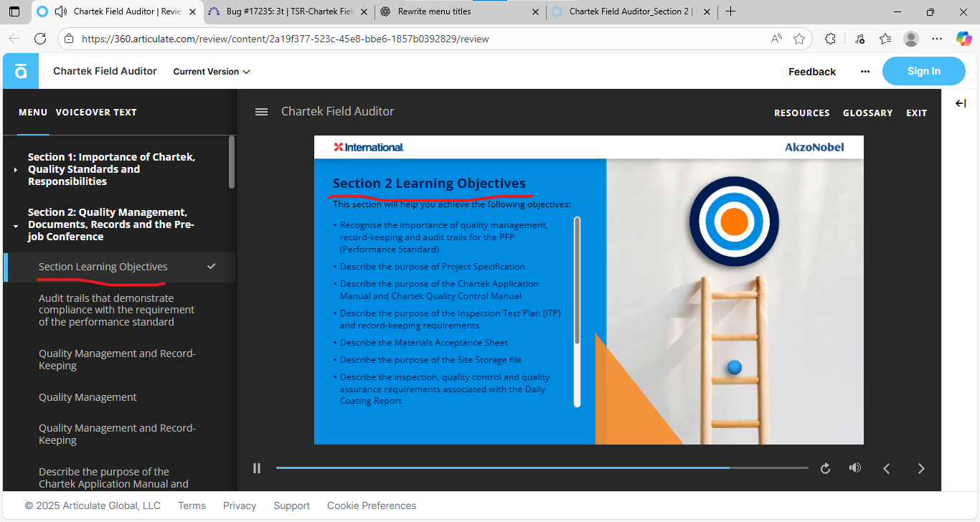Screen dimensions: 980x522
Task: Mute the course audio speaker icon
Action: coord(855,468)
